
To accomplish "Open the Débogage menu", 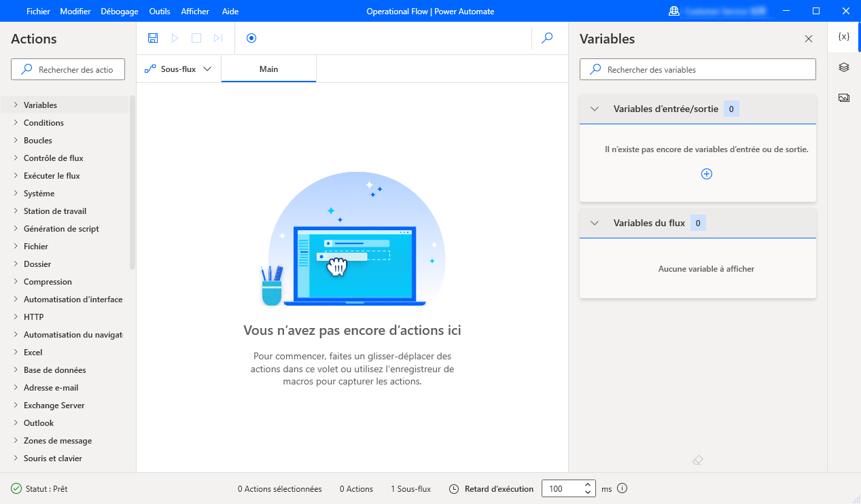I will click(x=120, y=11).
